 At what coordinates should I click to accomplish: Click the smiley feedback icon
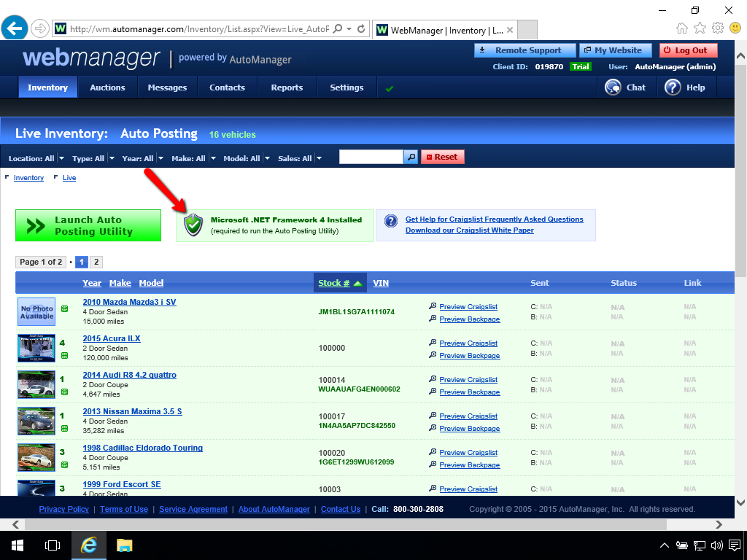point(735,28)
